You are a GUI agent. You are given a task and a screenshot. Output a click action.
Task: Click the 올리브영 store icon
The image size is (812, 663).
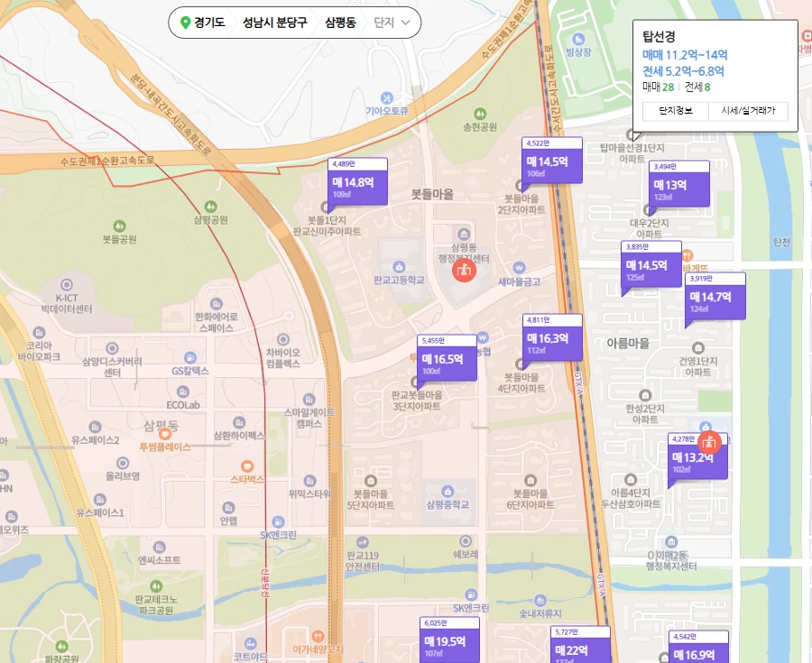pos(123,463)
